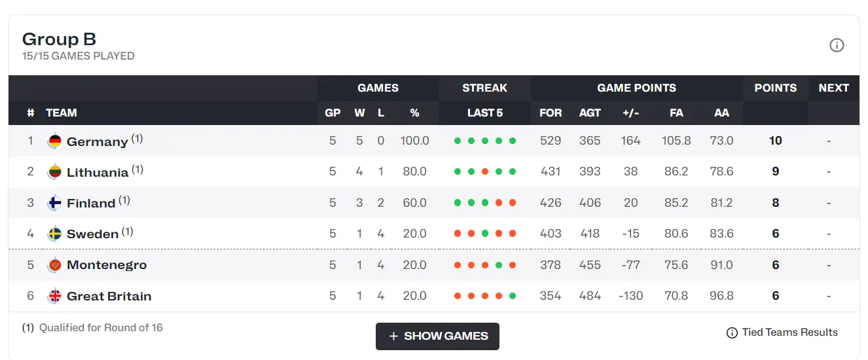Click Lithuania's red loss dot in streak
Image resolution: width=868 pixels, height=360 pixels.
point(485,171)
